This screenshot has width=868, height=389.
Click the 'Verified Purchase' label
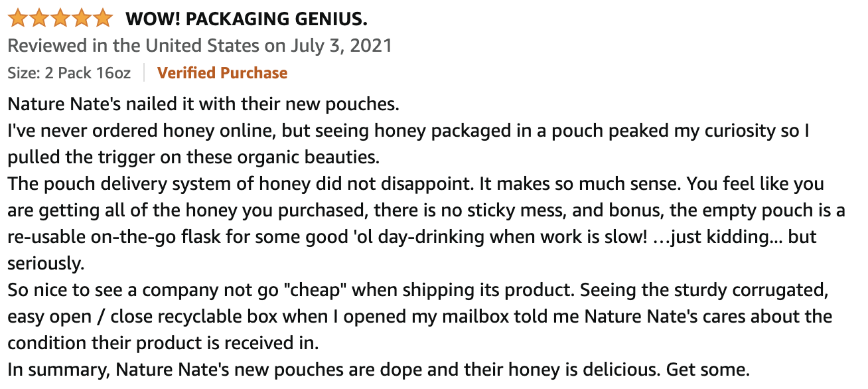click(x=222, y=72)
